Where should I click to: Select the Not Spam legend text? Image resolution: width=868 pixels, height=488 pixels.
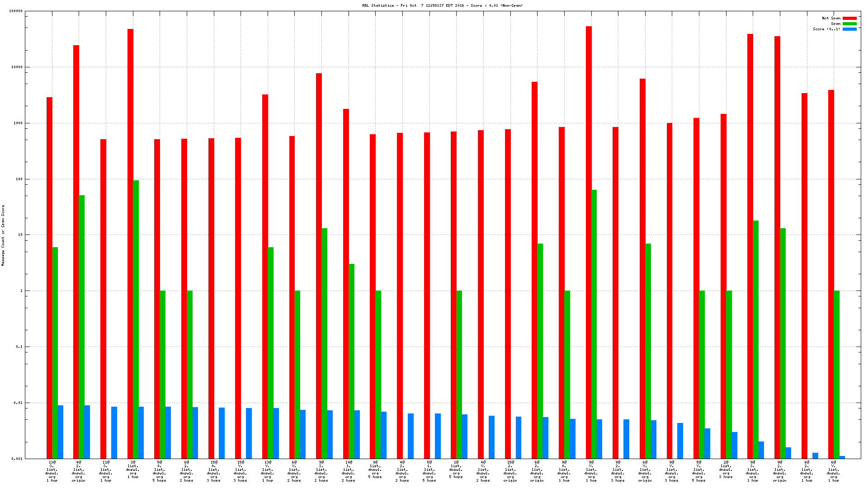click(x=831, y=19)
